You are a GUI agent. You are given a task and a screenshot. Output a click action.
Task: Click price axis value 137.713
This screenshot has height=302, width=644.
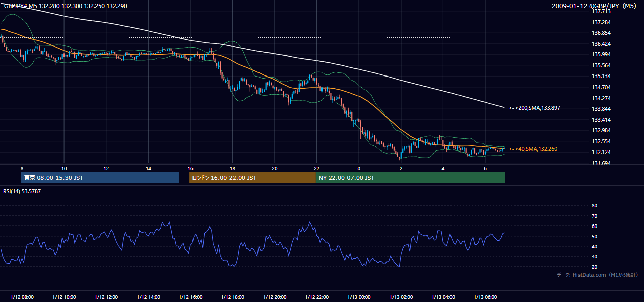601,11
